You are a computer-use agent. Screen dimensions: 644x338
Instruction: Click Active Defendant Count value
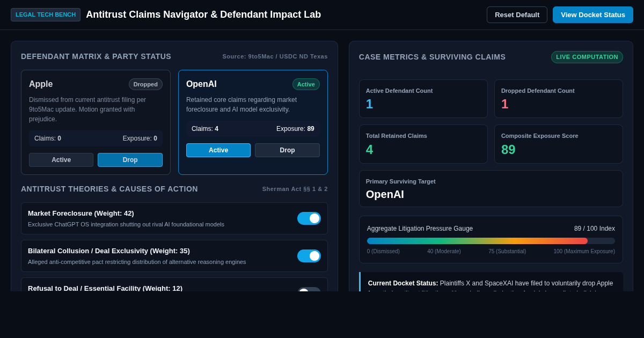(369, 104)
